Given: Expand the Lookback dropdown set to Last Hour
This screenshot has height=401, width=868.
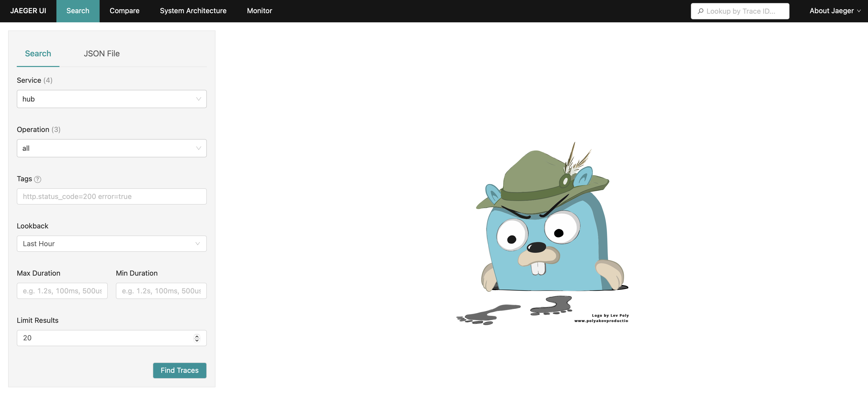Looking at the screenshot, I should point(112,244).
